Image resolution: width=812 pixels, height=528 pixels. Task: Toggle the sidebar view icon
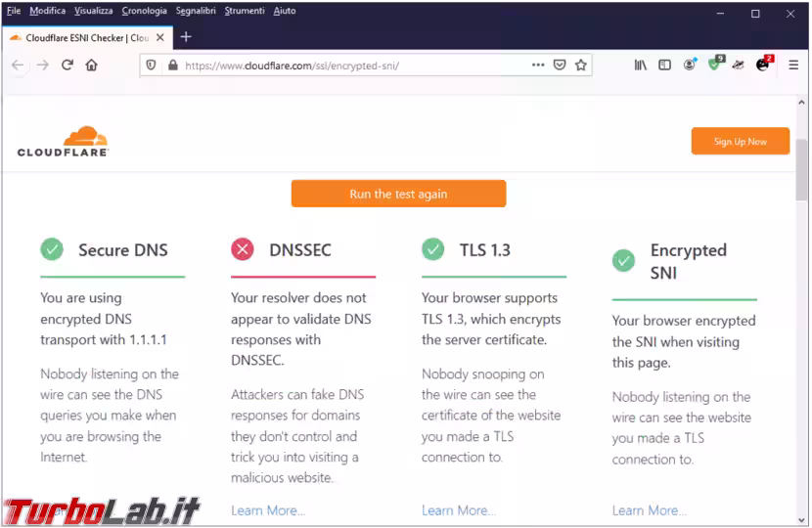pos(664,66)
